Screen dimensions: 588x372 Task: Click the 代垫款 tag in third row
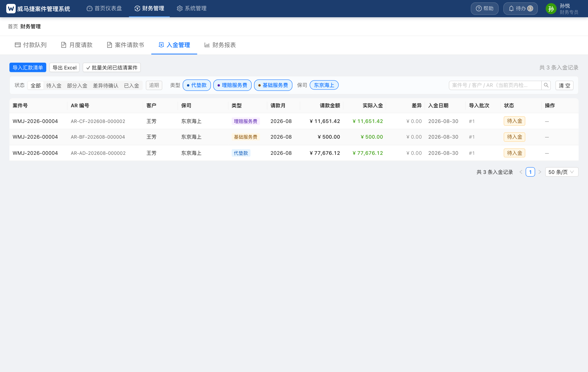pos(241,153)
